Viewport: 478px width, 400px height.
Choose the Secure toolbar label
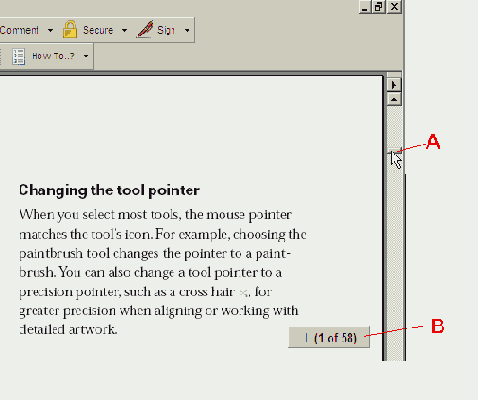[98, 30]
